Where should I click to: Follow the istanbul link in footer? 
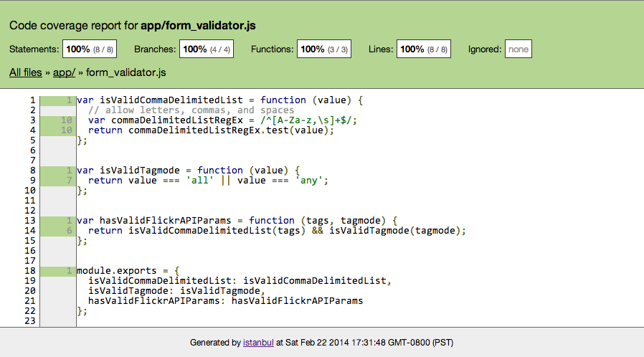[x=258, y=343]
